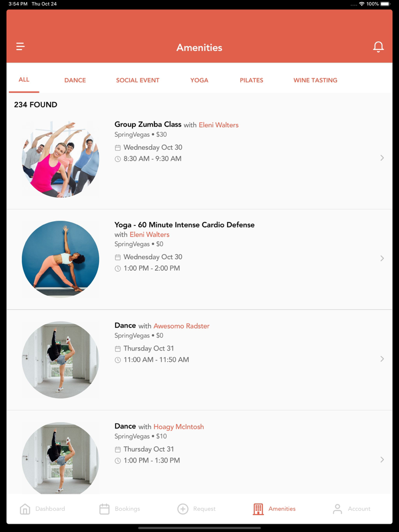Open the hamburger menu icon
Viewport: 399px width, 532px height.
[x=20, y=47]
